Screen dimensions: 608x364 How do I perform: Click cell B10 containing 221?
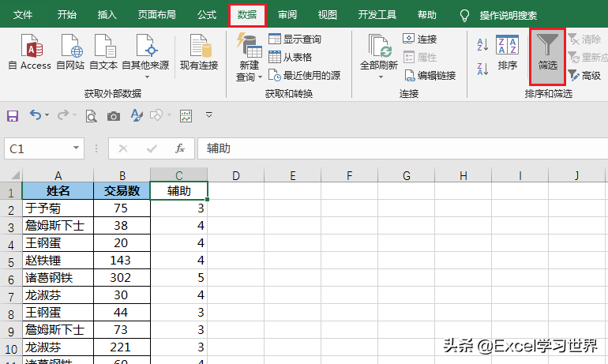(x=122, y=347)
